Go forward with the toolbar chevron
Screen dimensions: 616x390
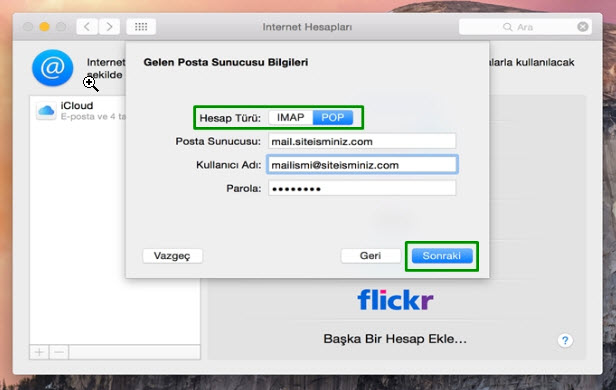click(x=109, y=27)
